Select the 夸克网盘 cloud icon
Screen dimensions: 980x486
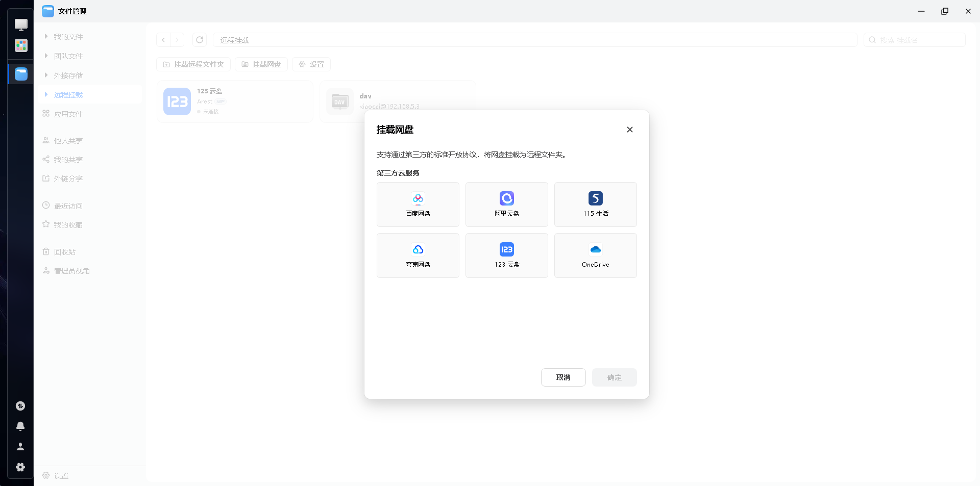(x=418, y=249)
